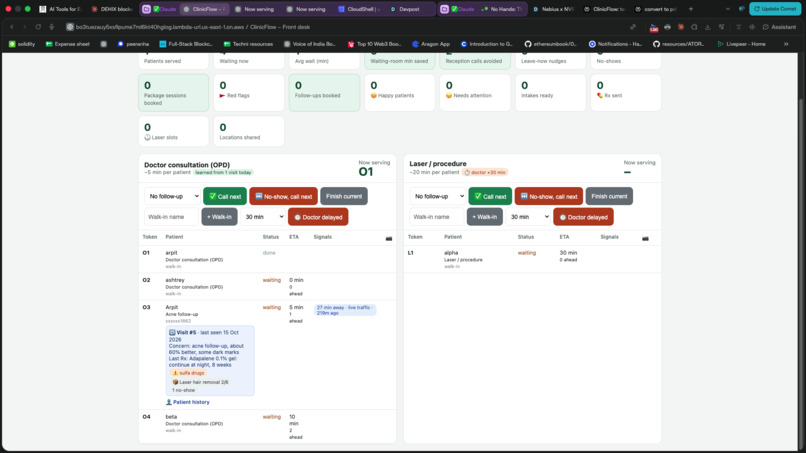Screen dimensions: 806x453
Task: Click Laser No-show, call next button
Action: pyautogui.click(x=548, y=196)
